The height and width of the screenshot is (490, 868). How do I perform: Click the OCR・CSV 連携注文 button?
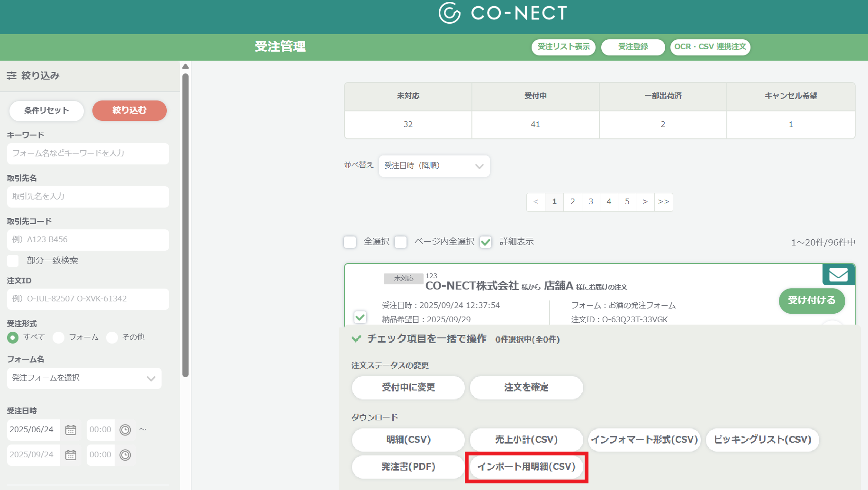point(710,47)
